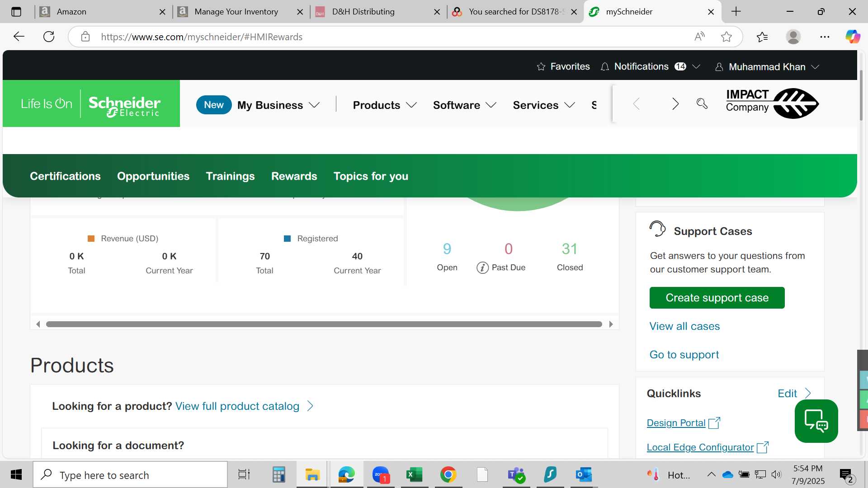868x488 pixels.
Task: Open the chat assistant floating button
Action: 816,421
